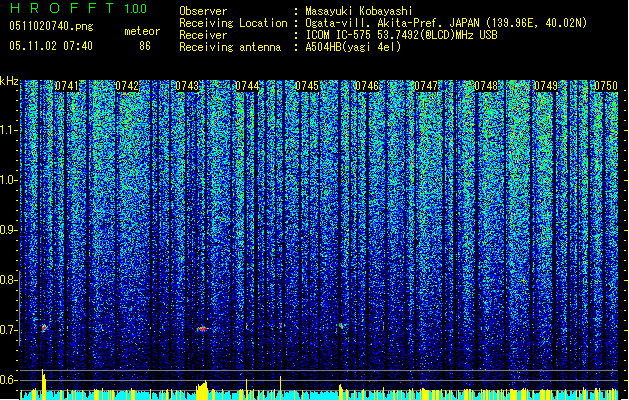Click the meteor count value 86
629x400 pixels.
point(145,46)
